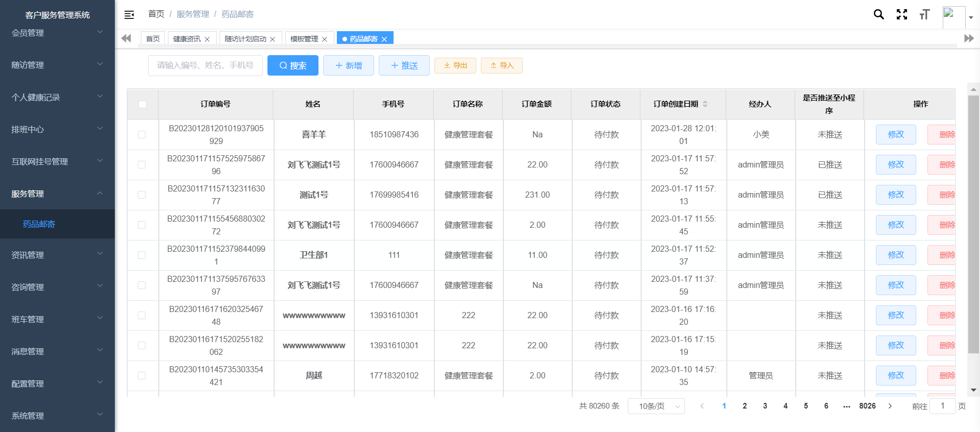Click the 导出 button

[x=455, y=65]
